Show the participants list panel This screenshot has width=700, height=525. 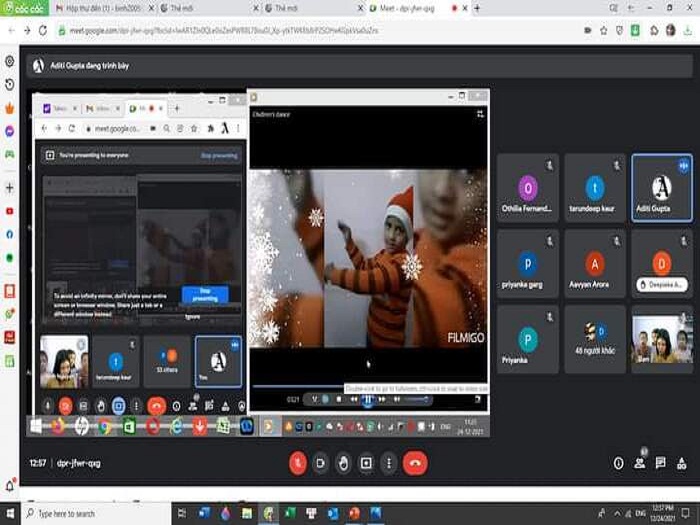(x=640, y=463)
